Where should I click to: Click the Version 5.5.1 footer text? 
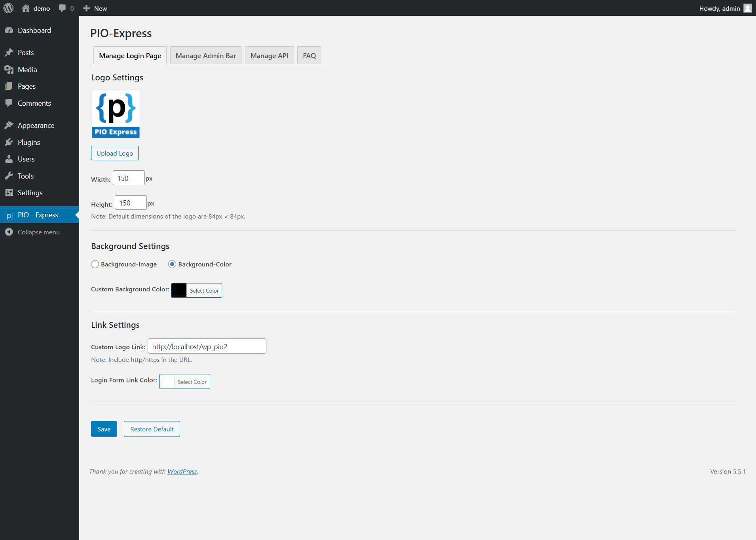[x=728, y=472]
